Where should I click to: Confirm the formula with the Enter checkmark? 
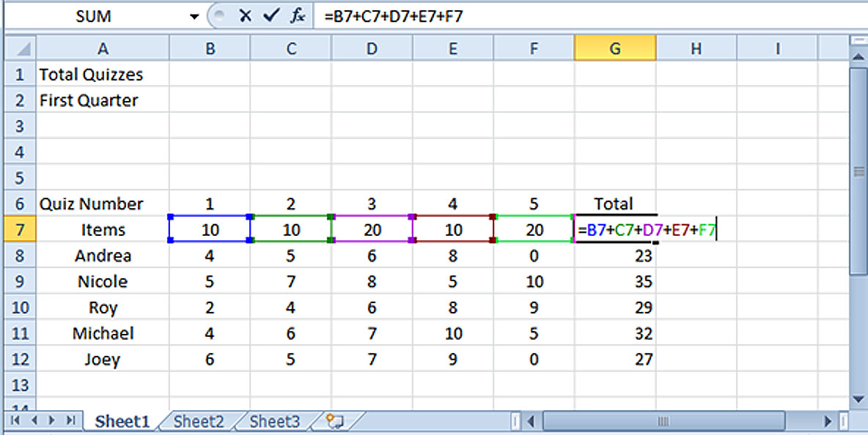(271, 16)
